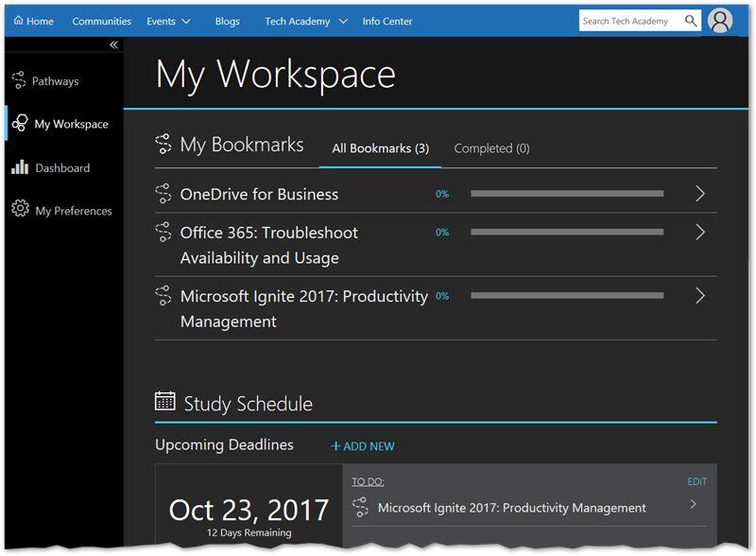The image size is (756, 556).
Task: Open the Tech Academy menu
Action: click(x=298, y=21)
